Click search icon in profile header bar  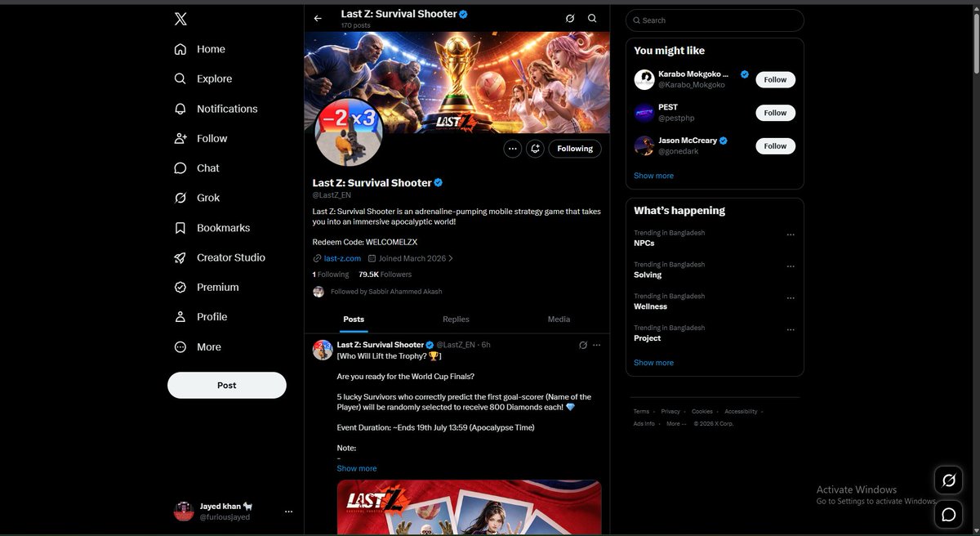click(x=592, y=18)
